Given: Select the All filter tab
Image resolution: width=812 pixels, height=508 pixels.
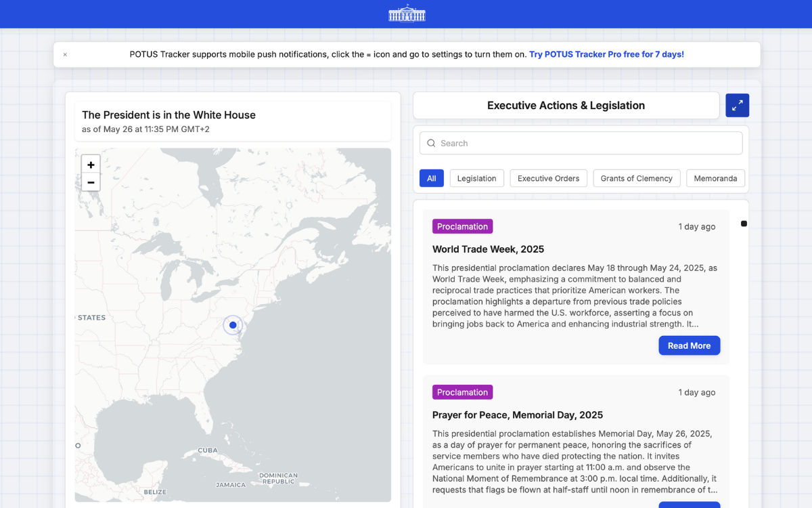Looking at the screenshot, I should (432, 178).
